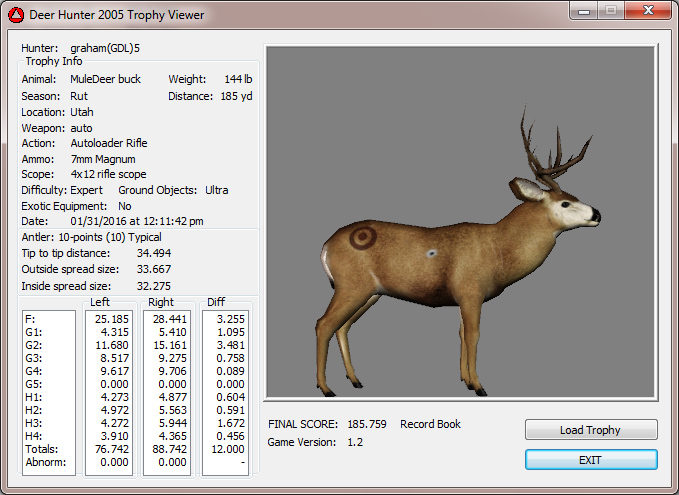Click the Record Book label
Screen dimensions: 679x495
tap(430, 424)
